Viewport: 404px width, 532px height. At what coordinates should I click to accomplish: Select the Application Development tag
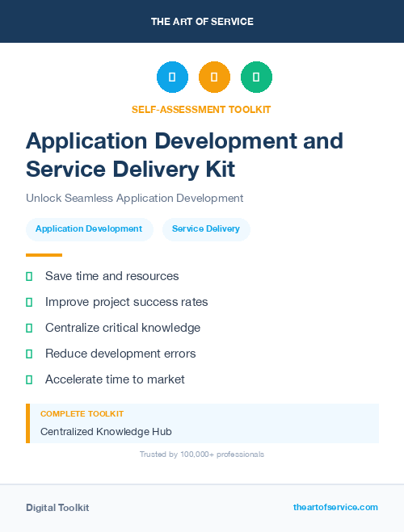click(90, 229)
